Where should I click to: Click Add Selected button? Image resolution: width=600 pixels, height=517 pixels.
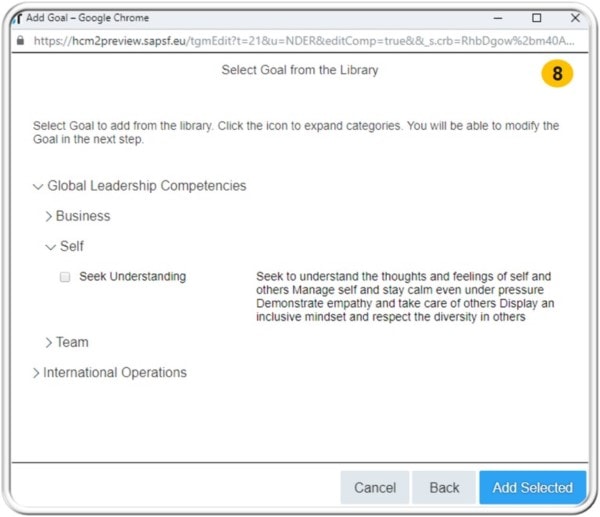pyautogui.click(x=533, y=488)
